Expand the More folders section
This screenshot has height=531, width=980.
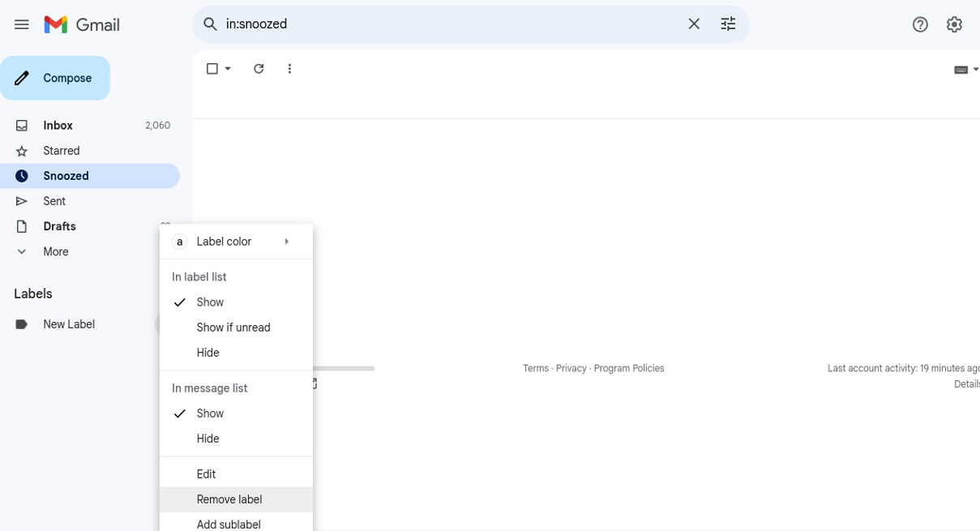point(54,251)
